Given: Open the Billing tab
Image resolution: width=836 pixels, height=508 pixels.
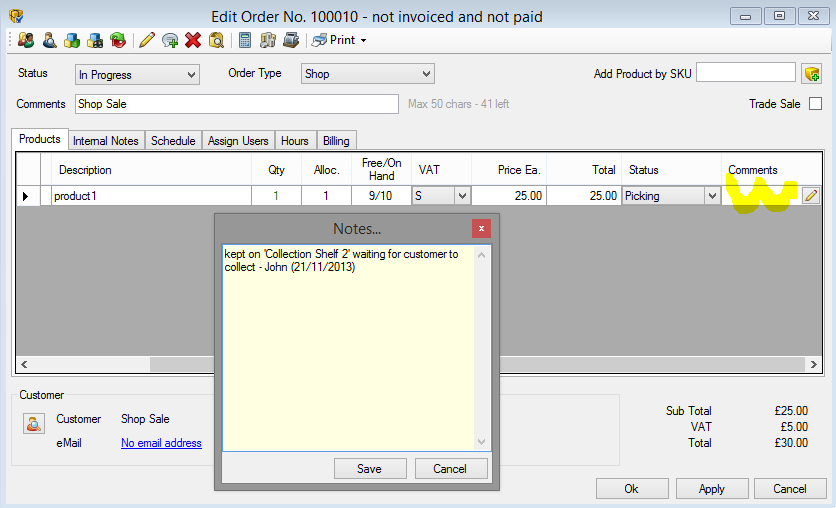Looking at the screenshot, I should (336, 141).
